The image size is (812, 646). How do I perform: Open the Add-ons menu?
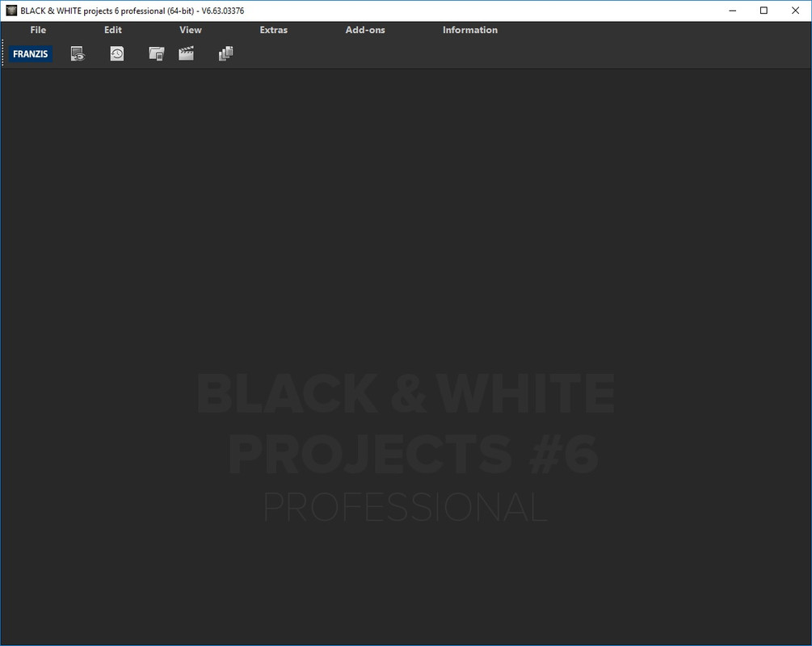(365, 30)
